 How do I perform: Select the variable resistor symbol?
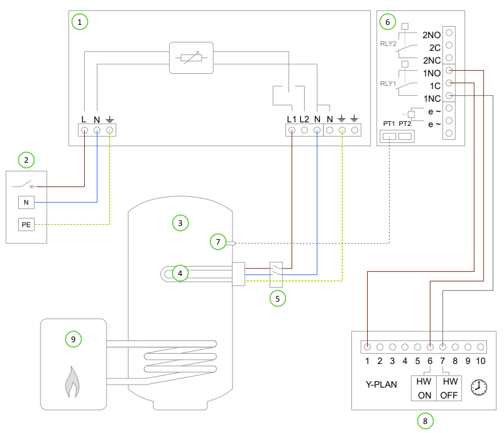click(191, 58)
